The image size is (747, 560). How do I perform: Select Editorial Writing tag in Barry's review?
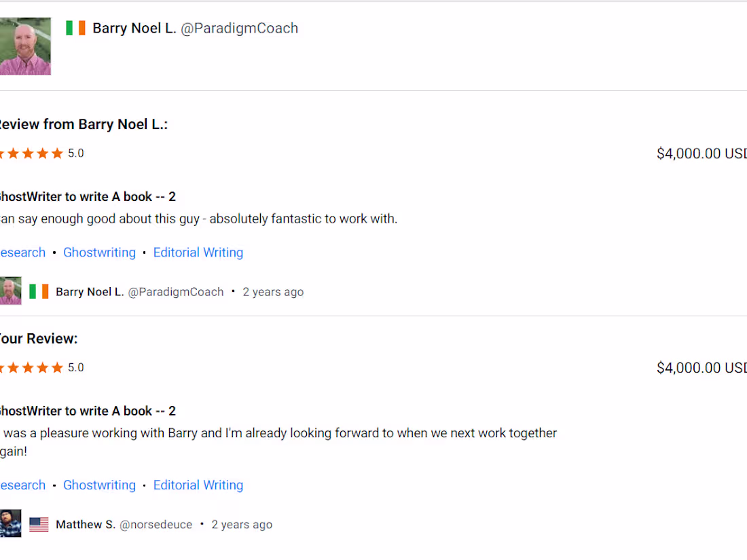tap(198, 253)
